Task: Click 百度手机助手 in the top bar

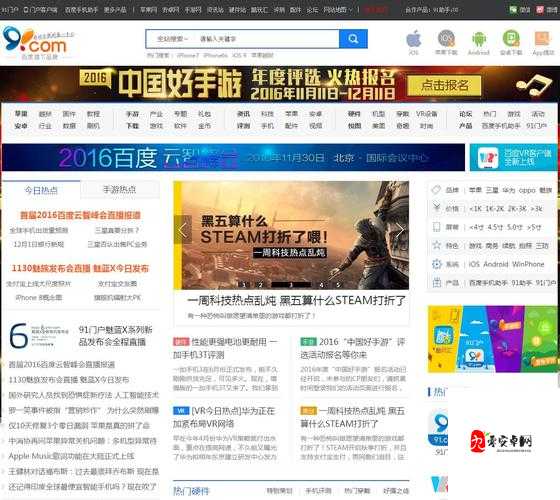Action: [81, 10]
